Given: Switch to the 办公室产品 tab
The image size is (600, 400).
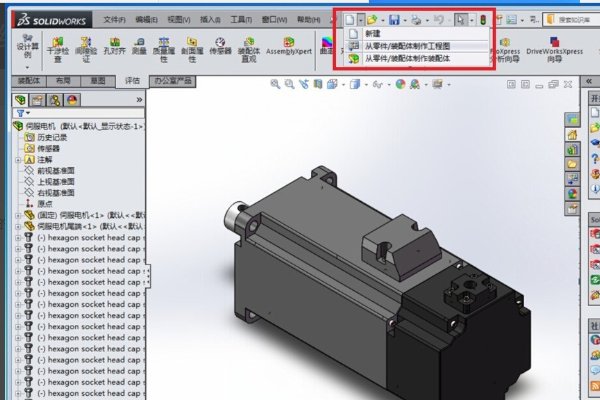Looking at the screenshot, I should tap(173, 81).
